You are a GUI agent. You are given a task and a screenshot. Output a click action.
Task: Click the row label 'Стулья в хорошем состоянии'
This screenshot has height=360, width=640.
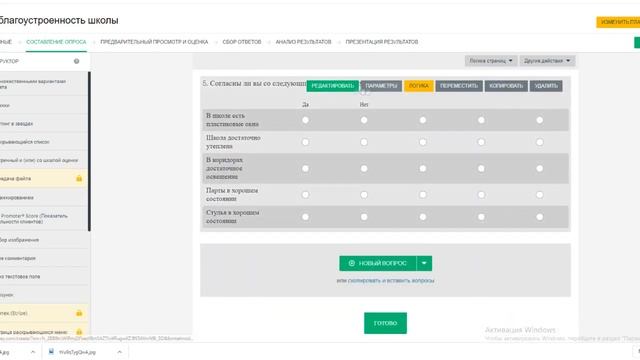pos(233,217)
